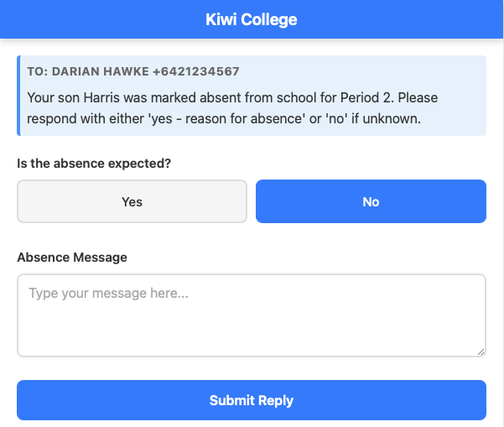
Task: Select Yes for expected absence
Action: tap(132, 201)
